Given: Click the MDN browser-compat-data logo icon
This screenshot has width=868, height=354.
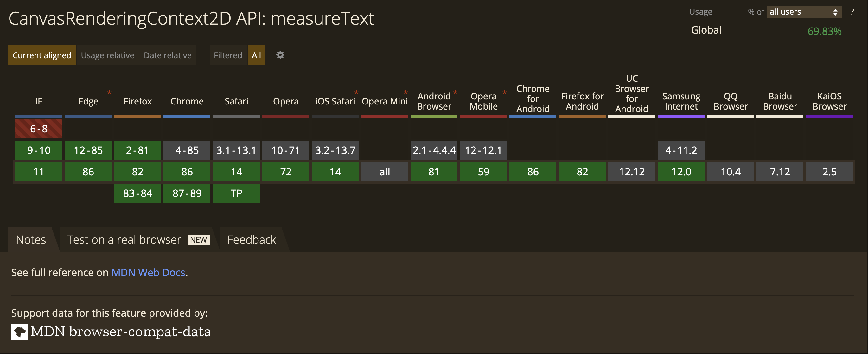Looking at the screenshot, I should tap(19, 332).
